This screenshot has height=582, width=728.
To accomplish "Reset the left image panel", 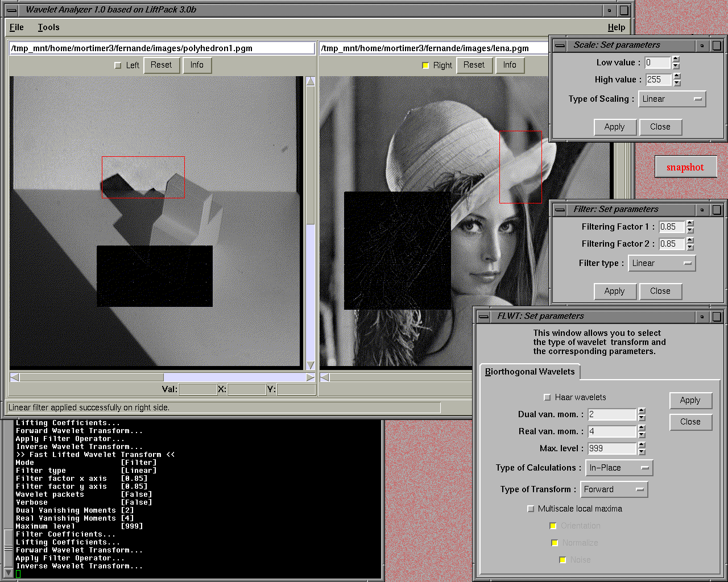I will coord(162,65).
